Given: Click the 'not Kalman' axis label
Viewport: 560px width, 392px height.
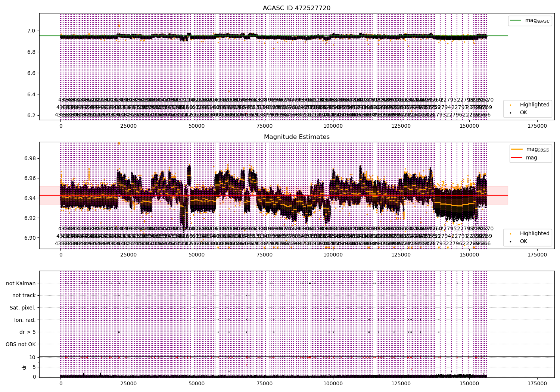Looking at the screenshot, I should [x=21, y=283].
